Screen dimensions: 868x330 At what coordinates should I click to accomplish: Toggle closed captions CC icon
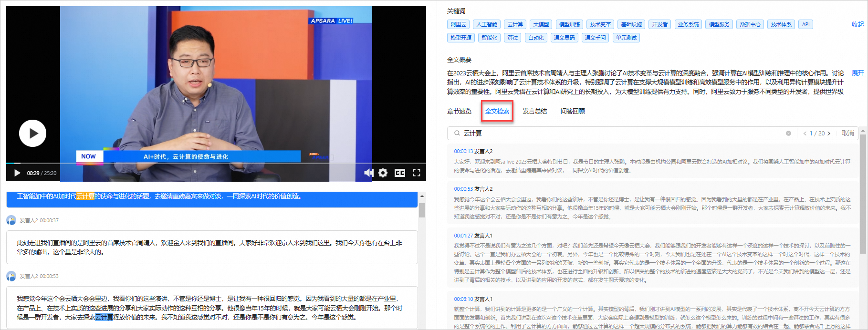coord(400,173)
